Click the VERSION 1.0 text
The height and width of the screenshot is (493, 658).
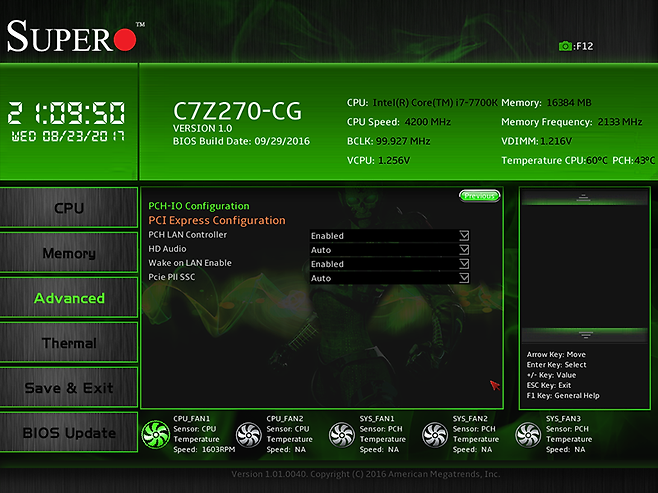[x=203, y=128]
